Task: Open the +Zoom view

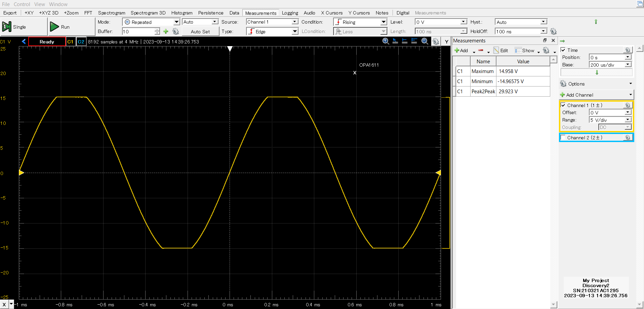Action: 71,13
